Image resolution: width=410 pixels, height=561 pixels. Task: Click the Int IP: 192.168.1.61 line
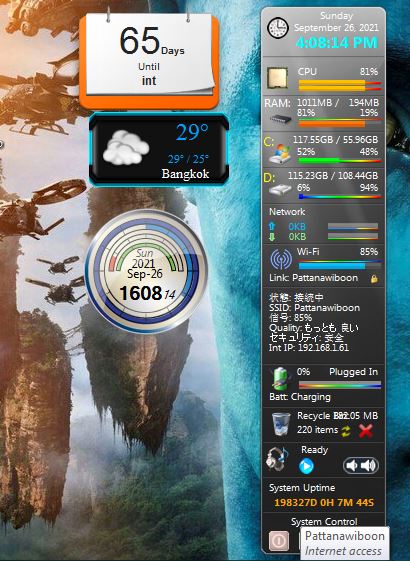point(309,347)
